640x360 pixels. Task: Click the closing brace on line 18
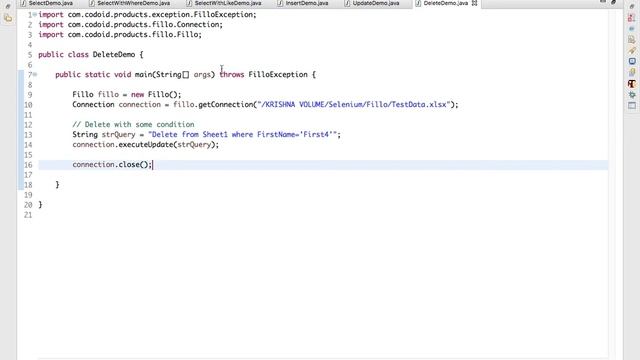point(57,185)
